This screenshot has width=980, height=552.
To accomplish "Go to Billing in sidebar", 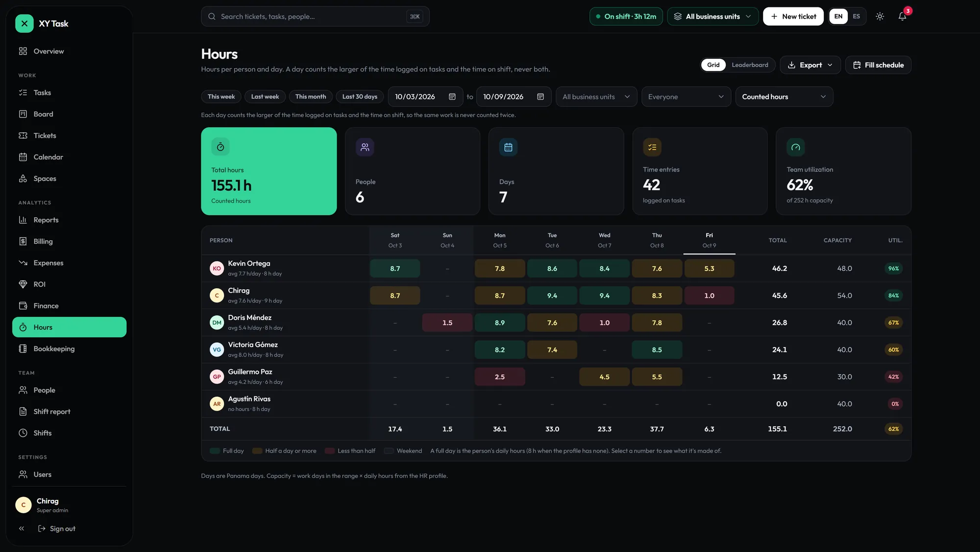I will click(69, 241).
